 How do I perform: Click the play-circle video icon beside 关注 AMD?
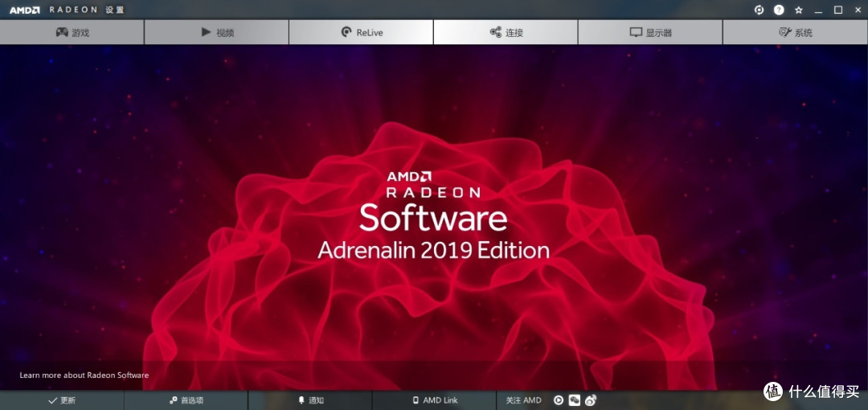[x=559, y=400]
